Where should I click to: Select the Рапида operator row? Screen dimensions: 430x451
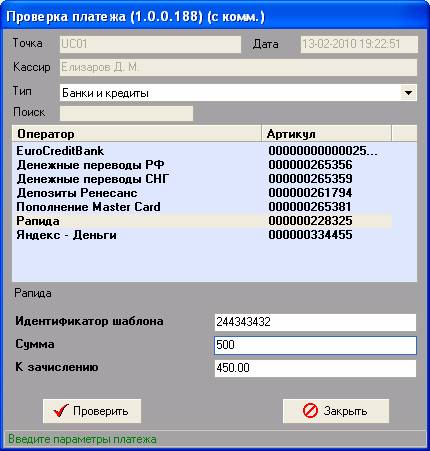coord(202,221)
